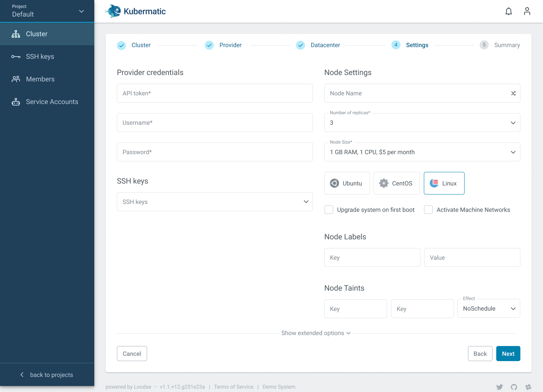Select the Linux operating system option
Image resolution: width=543 pixels, height=392 pixels.
tap(444, 183)
